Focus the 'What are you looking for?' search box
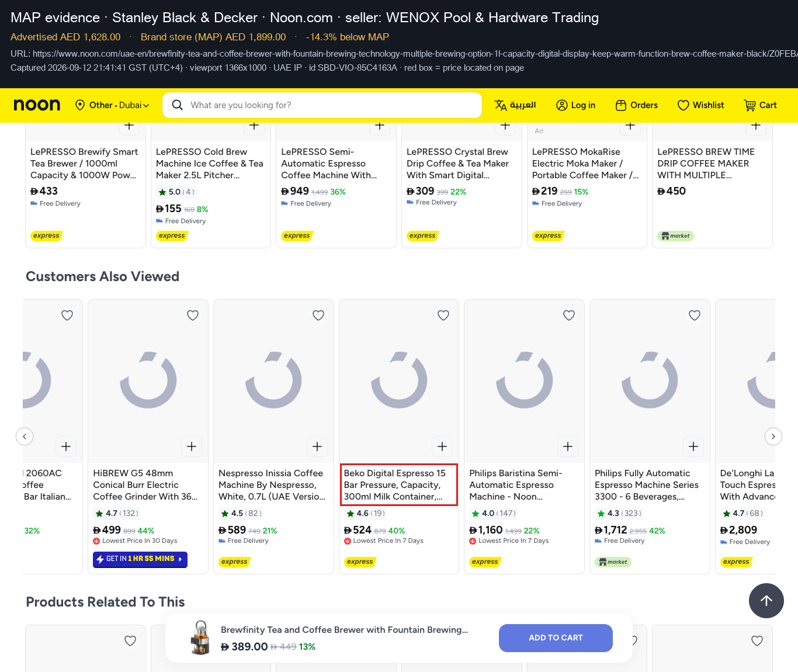Screen dimensions: 798x672 322,105
